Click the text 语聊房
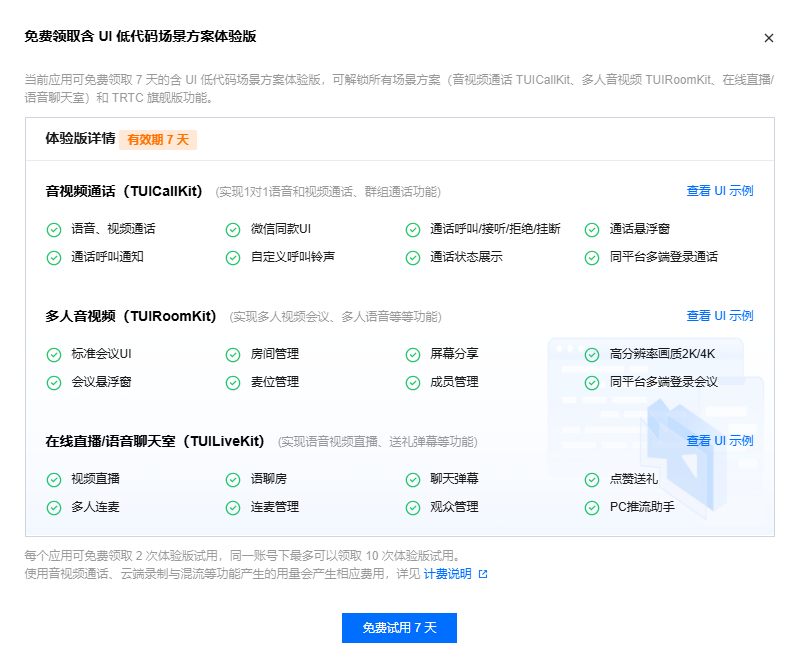The height and width of the screenshot is (668, 800). coord(268,479)
